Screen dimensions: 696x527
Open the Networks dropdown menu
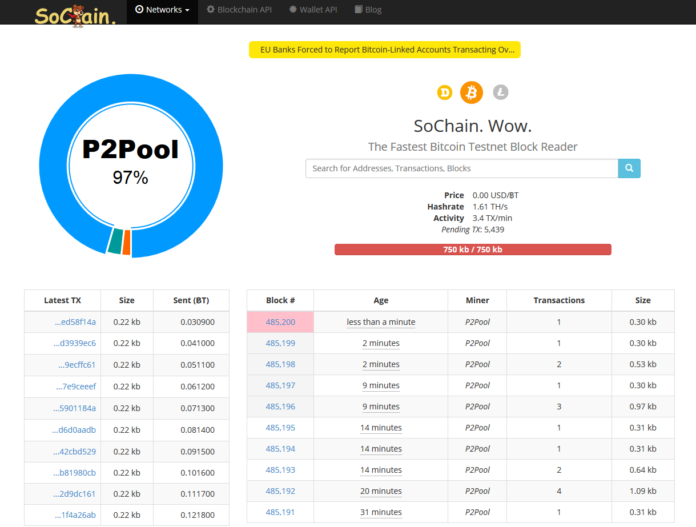point(162,10)
